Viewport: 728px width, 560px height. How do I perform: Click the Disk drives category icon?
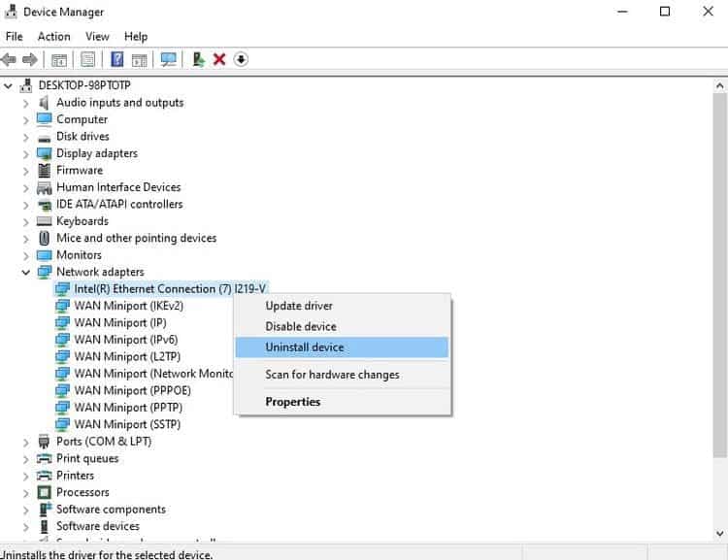[x=44, y=138]
